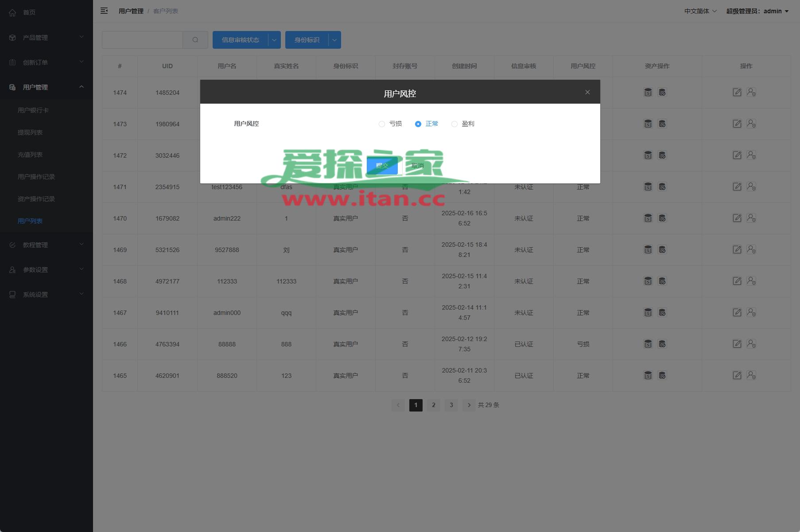Click first asset coin icon for row 1474

click(648, 93)
